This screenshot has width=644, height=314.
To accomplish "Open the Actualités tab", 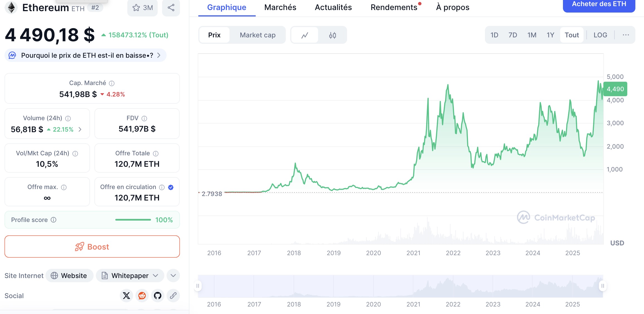I will click(x=333, y=8).
